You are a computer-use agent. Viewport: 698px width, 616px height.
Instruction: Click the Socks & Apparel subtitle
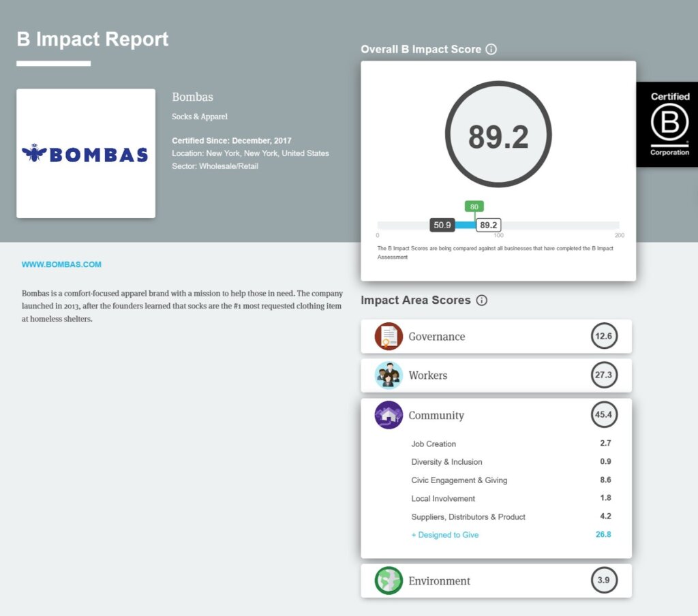coord(200,117)
